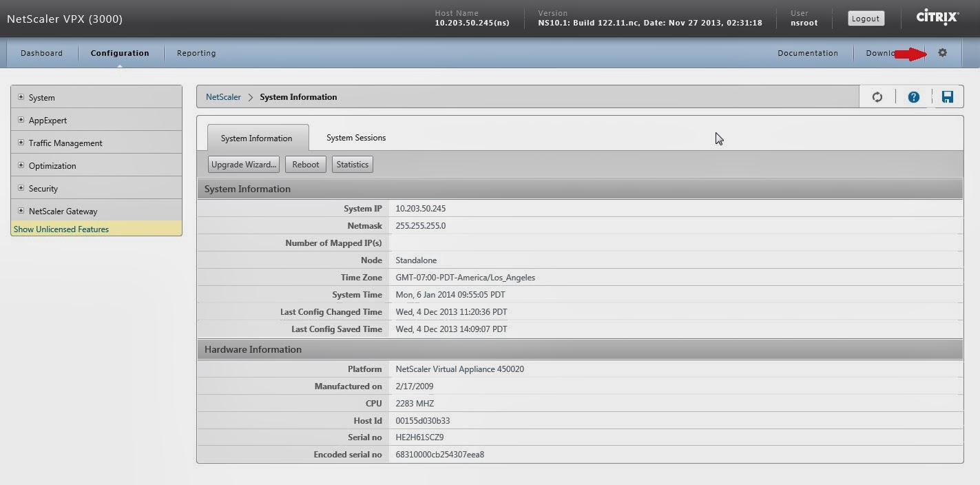Expand the AppExpert node

pos(21,120)
